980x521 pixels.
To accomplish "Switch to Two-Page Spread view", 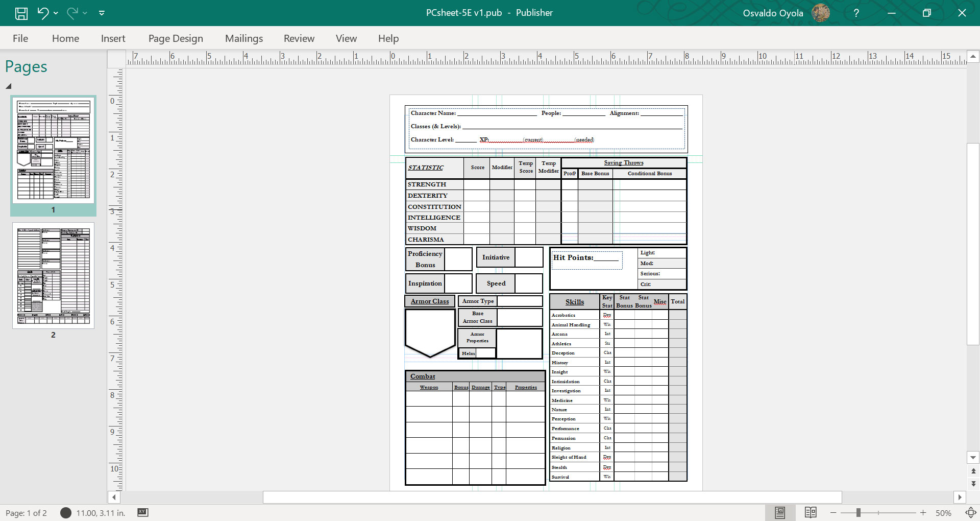I will coord(811,512).
